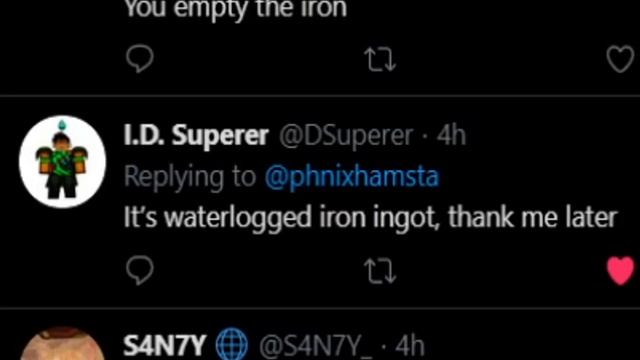The image size is (640, 360).
Task: Reply to I.D. Superer's waterlogged tweet
Action: coord(140,270)
